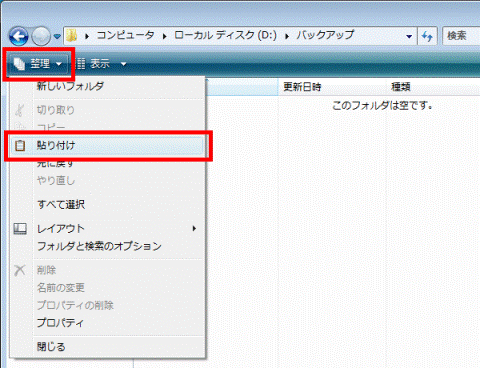Open address bar history dropdown arrow

pos(409,36)
